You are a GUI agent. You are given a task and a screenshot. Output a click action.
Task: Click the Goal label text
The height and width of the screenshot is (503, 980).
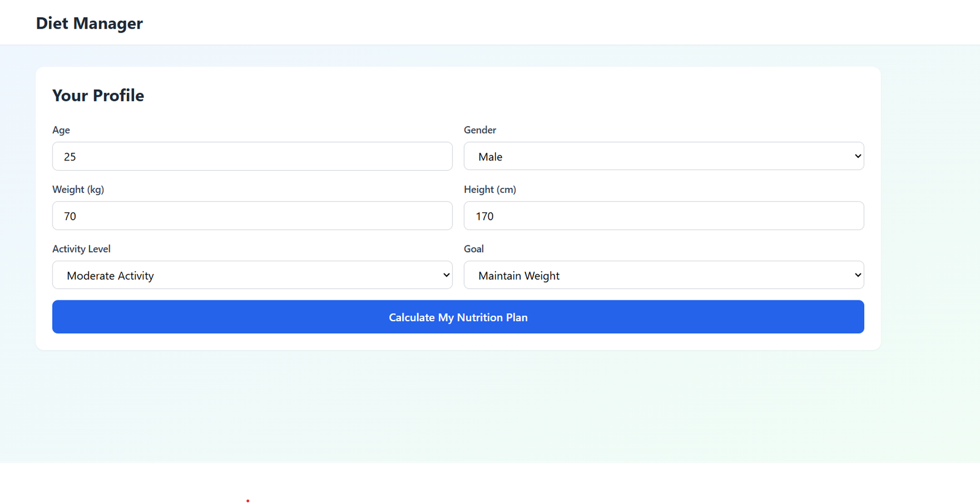coord(473,249)
